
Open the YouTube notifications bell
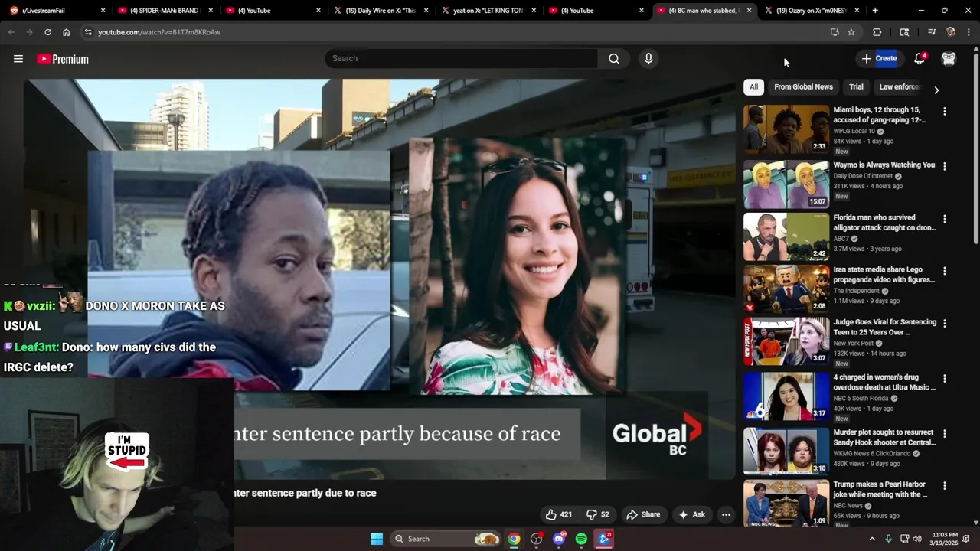pos(920,59)
